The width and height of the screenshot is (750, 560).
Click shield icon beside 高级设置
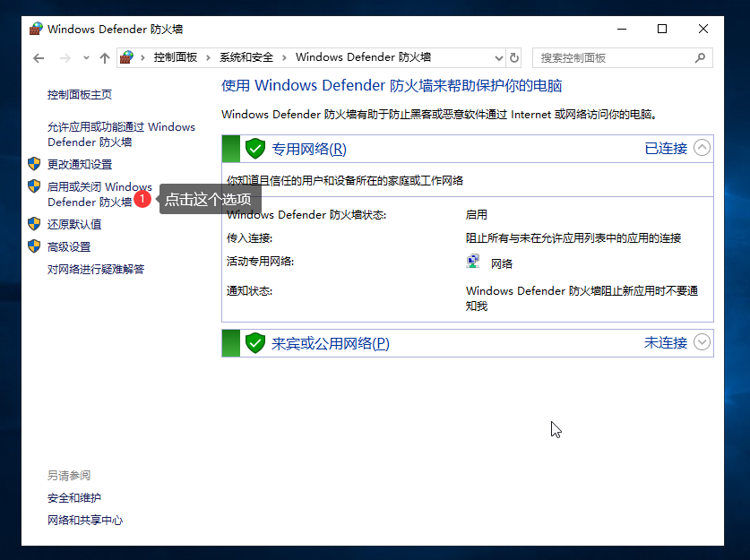point(34,246)
